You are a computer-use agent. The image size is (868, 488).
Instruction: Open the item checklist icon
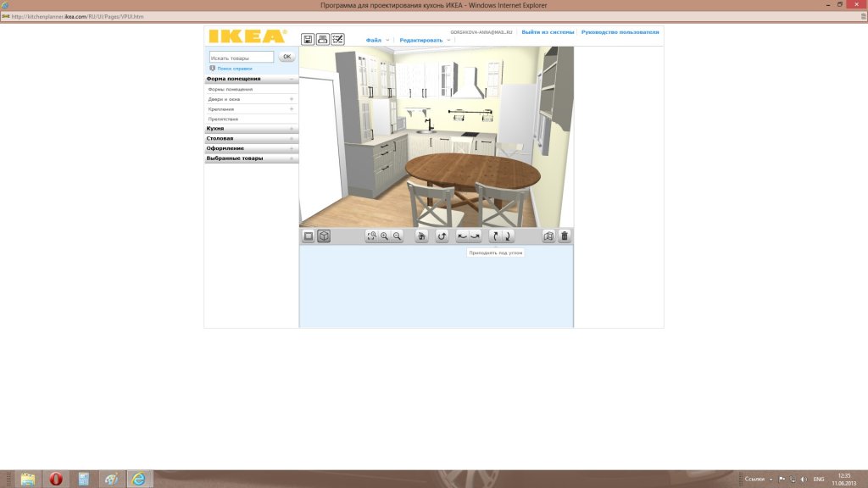337,39
